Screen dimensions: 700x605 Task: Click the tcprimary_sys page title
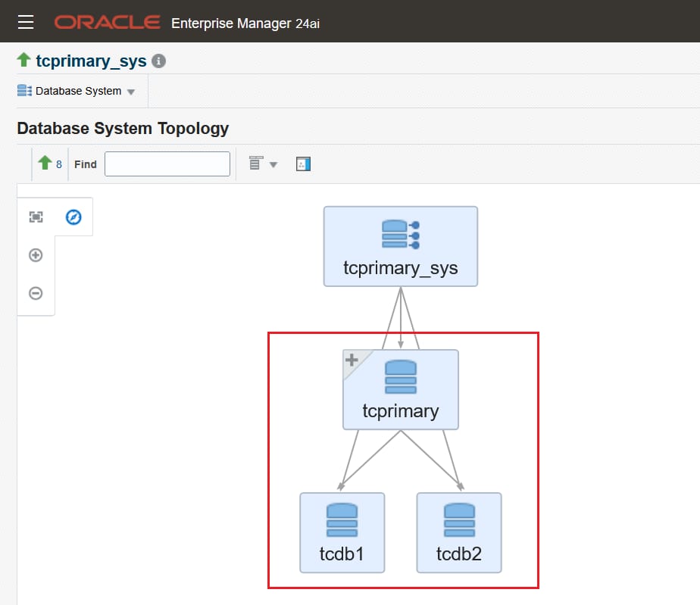tap(91, 61)
